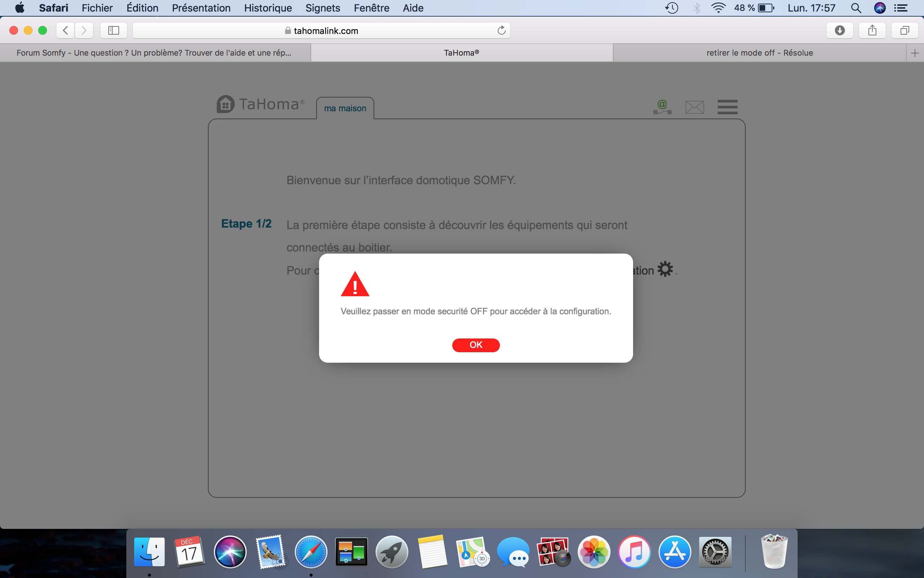Open the Apple menu
The image size is (924, 578).
[x=19, y=8]
